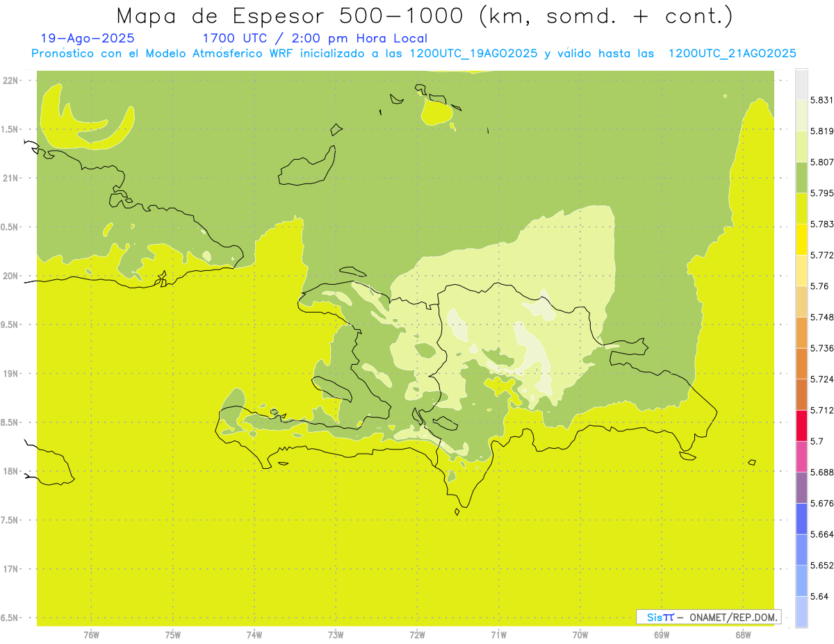
Task: Click the 68W longitude axis label
Action: [x=743, y=635]
